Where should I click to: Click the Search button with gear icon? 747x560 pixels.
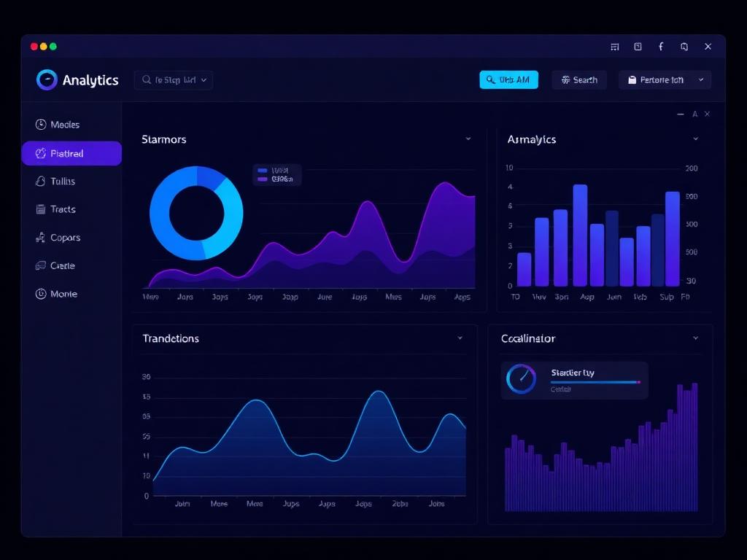click(579, 80)
